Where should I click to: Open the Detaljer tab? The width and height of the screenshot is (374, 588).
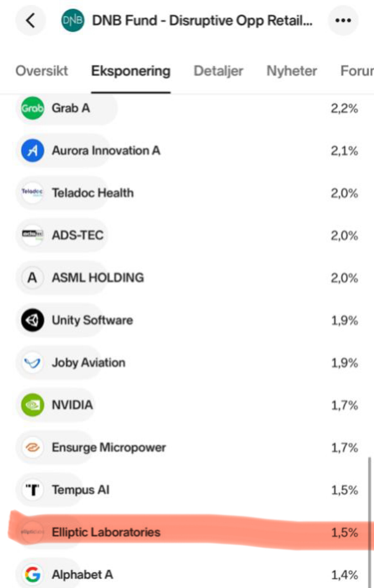click(218, 71)
